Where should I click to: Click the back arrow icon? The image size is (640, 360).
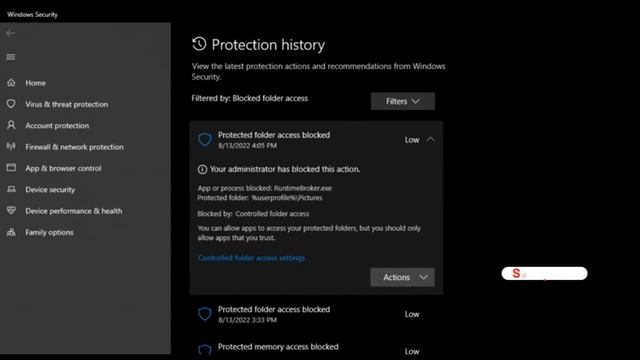11,33
